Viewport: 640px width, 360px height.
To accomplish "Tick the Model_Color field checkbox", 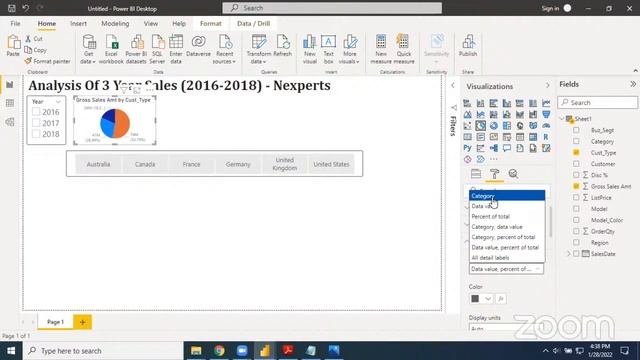I will click(x=576, y=220).
